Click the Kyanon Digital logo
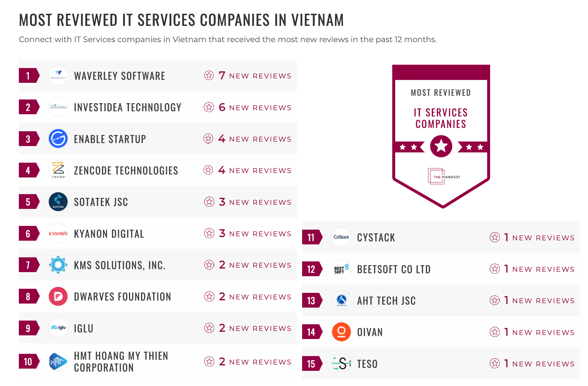This screenshot has width=588, height=386. point(58,233)
